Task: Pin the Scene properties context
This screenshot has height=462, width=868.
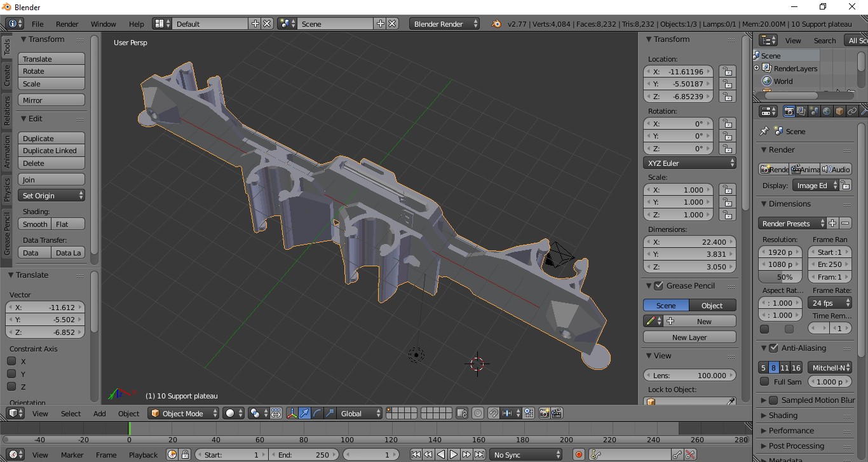Action: pos(764,132)
